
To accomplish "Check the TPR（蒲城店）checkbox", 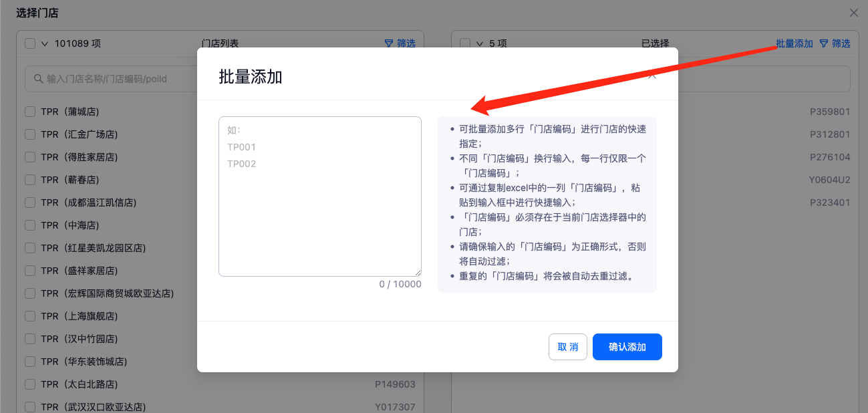I will pyautogui.click(x=30, y=112).
